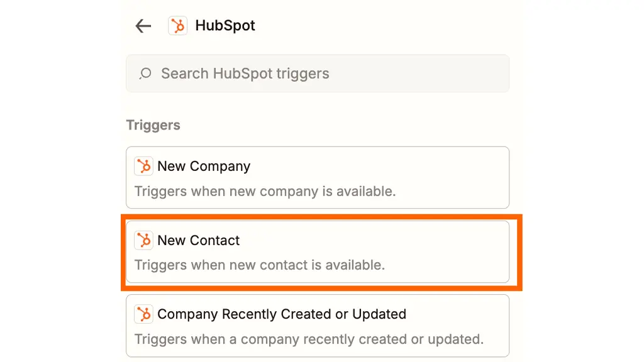Go back using the left arrow
644x362 pixels.
143,26
